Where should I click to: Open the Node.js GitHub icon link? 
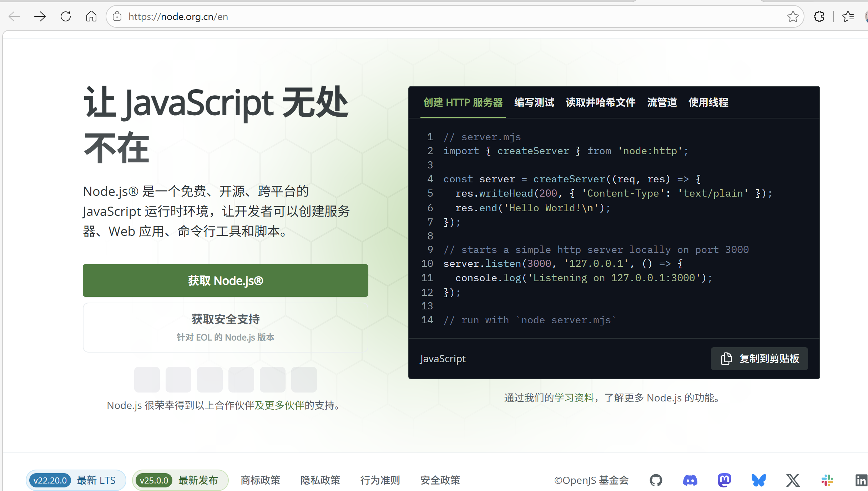tap(656, 480)
